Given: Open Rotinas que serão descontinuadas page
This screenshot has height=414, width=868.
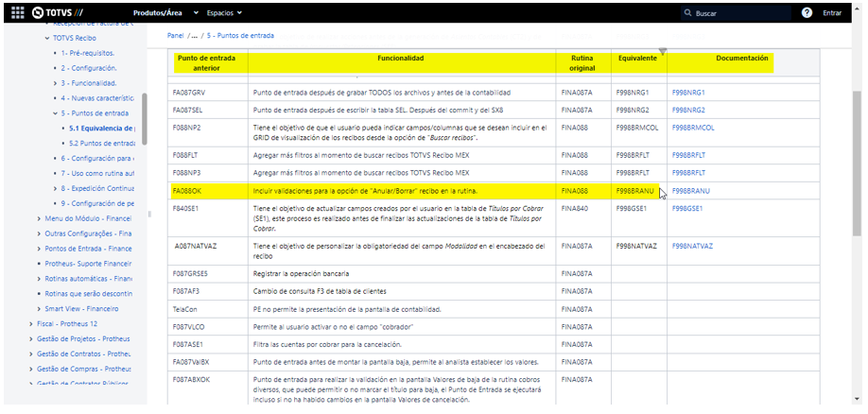Looking at the screenshot, I should coord(89,293).
